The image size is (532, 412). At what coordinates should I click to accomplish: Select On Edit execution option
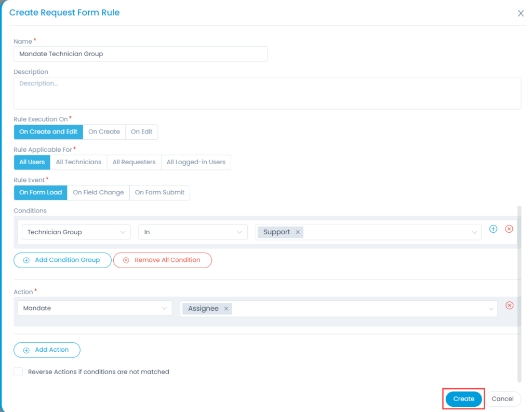(141, 131)
